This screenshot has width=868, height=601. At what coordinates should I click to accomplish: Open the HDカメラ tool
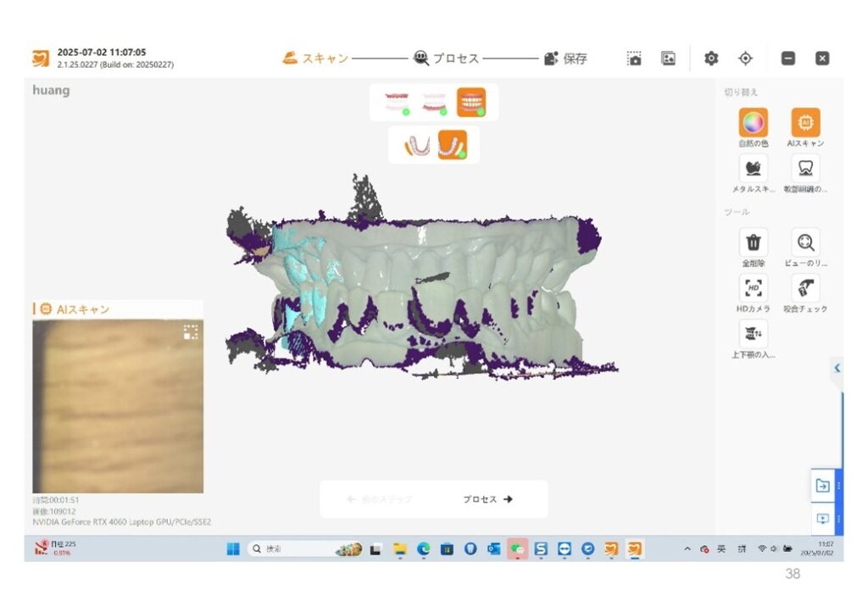(x=753, y=288)
